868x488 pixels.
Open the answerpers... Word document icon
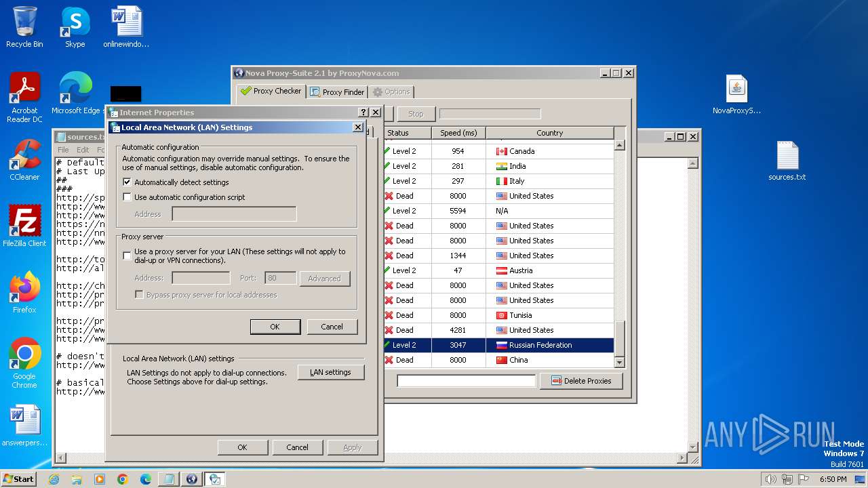(x=24, y=426)
